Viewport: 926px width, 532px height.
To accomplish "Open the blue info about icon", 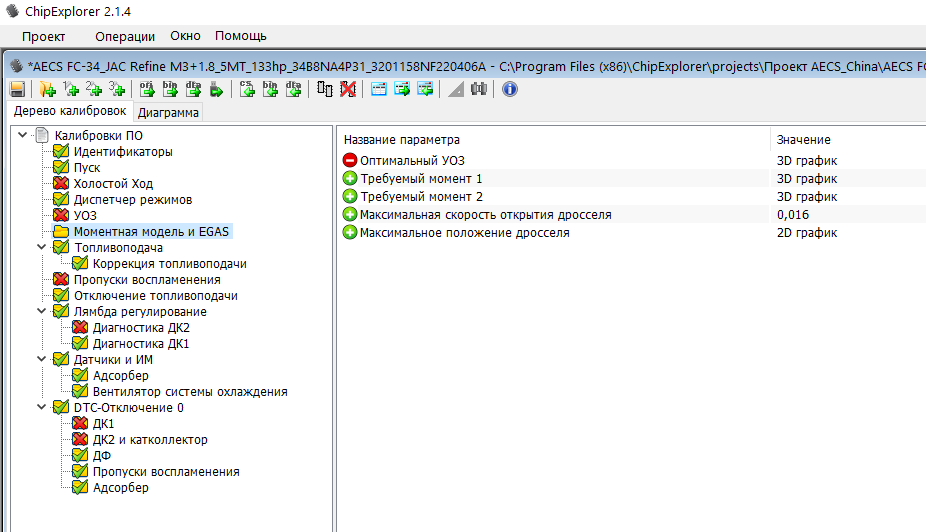I will coord(509,89).
